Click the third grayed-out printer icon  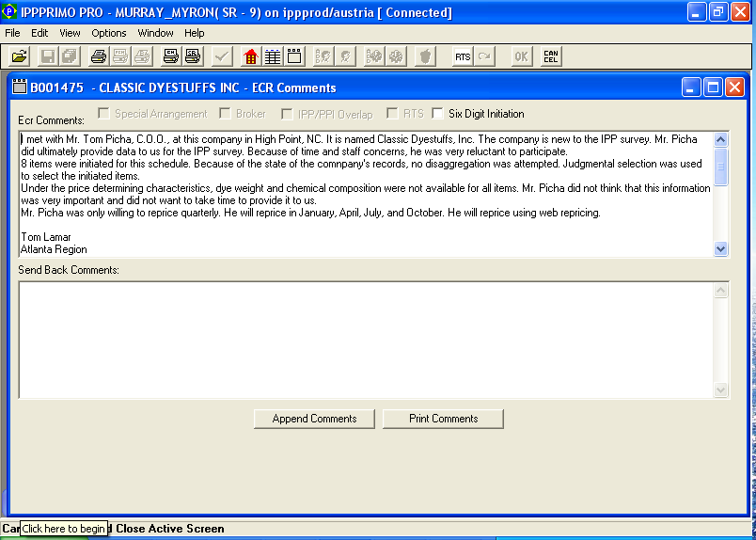142,56
